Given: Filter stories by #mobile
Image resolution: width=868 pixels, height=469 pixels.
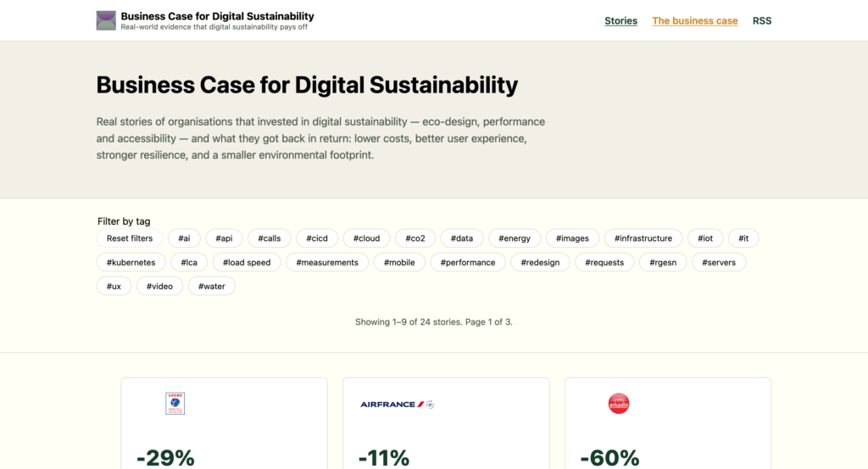Looking at the screenshot, I should (399, 262).
